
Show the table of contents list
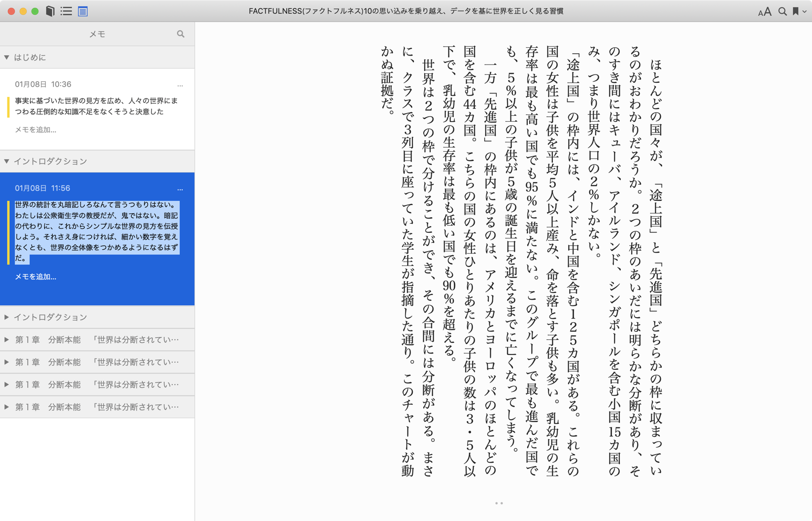(x=66, y=11)
